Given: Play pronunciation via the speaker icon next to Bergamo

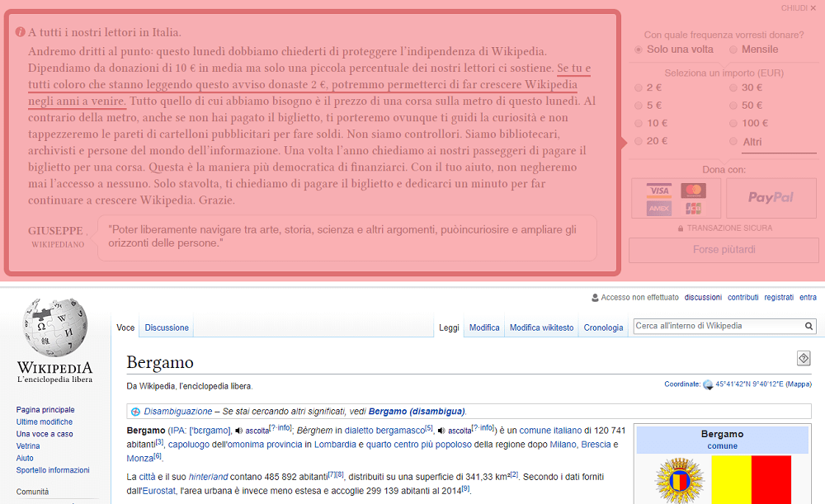Looking at the screenshot, I should tap(238, 430).
